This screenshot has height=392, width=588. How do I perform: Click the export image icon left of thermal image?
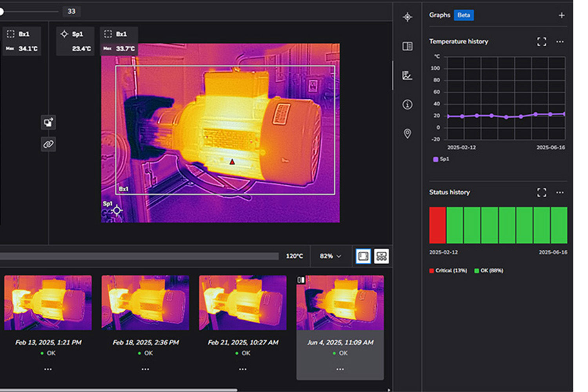click(x=48, y=122)
